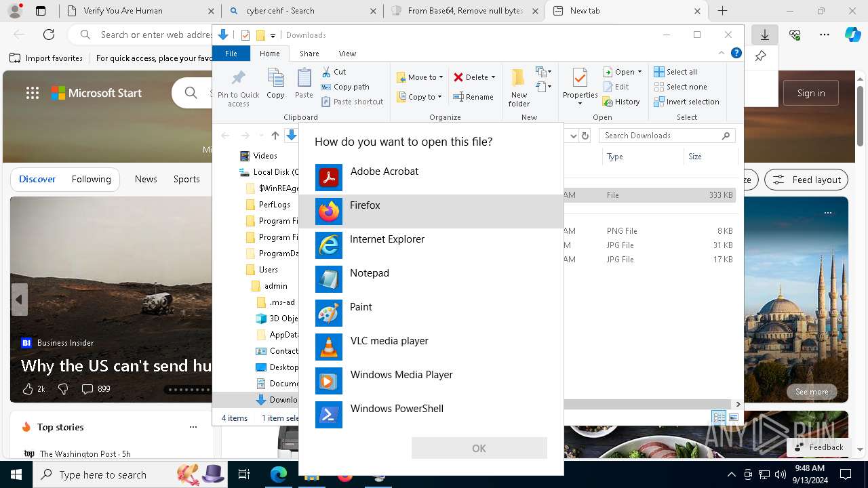Refresh the Edge page
This screenshot has height=488, width=868.
pos(49,35)
